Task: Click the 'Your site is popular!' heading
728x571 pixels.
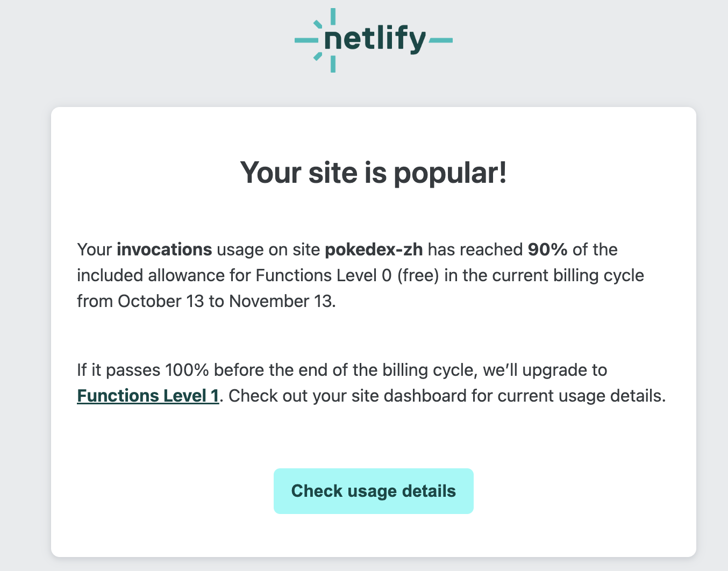Action: (374, 173)
